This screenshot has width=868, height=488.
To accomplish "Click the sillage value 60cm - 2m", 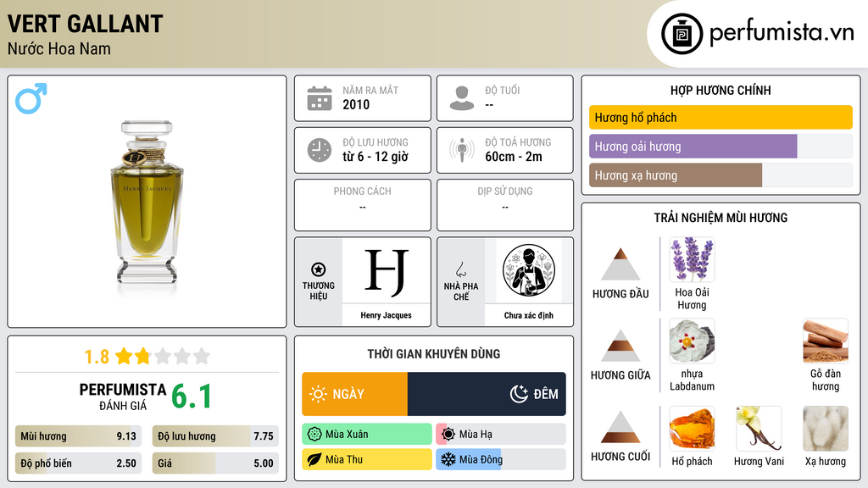I will (514, 157).
